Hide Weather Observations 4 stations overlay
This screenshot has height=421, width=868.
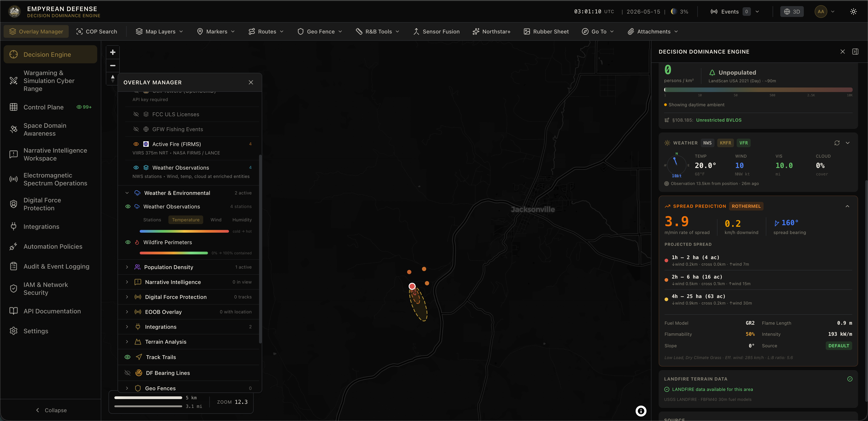click(x=128, y=207)
